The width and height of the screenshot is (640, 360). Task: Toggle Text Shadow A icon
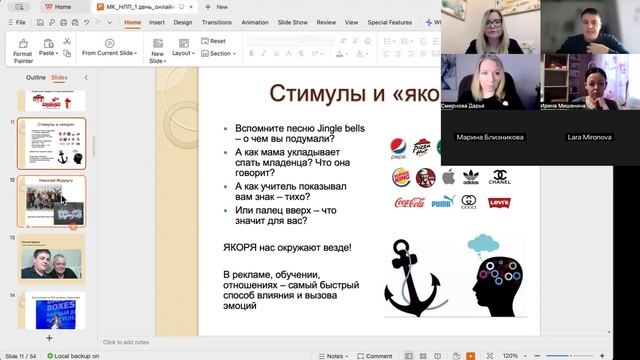[289, 53]
